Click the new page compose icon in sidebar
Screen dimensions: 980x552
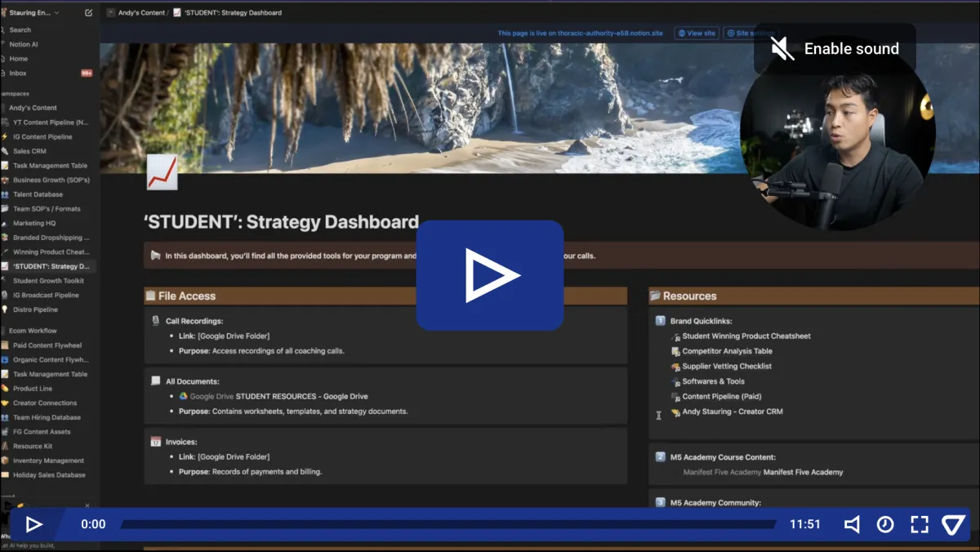tap(88, 13)
